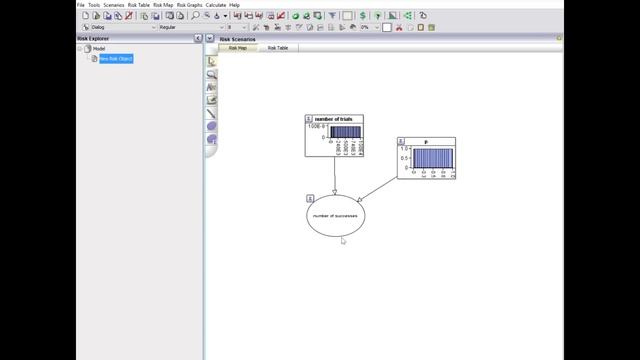This screenshot has height=360, width=640.
Task: Click the red arrow chart icon
Action: click(x=281, y=16)
